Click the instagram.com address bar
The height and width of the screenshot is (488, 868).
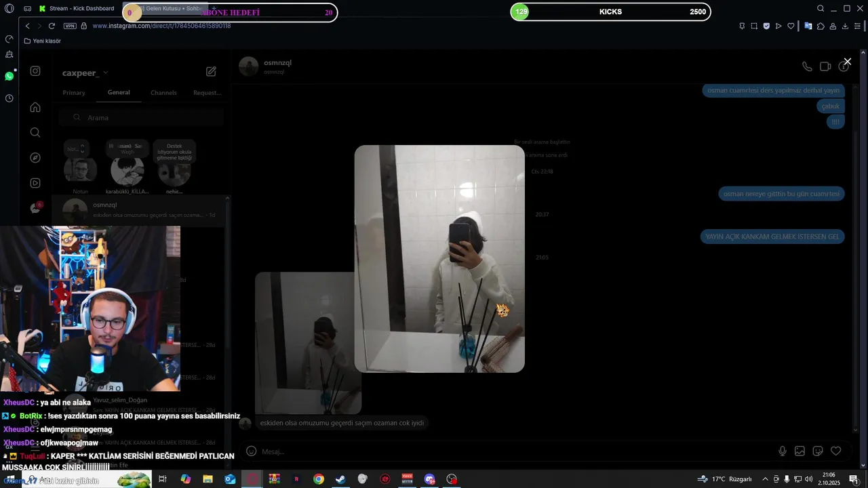[x=161, y=26]
